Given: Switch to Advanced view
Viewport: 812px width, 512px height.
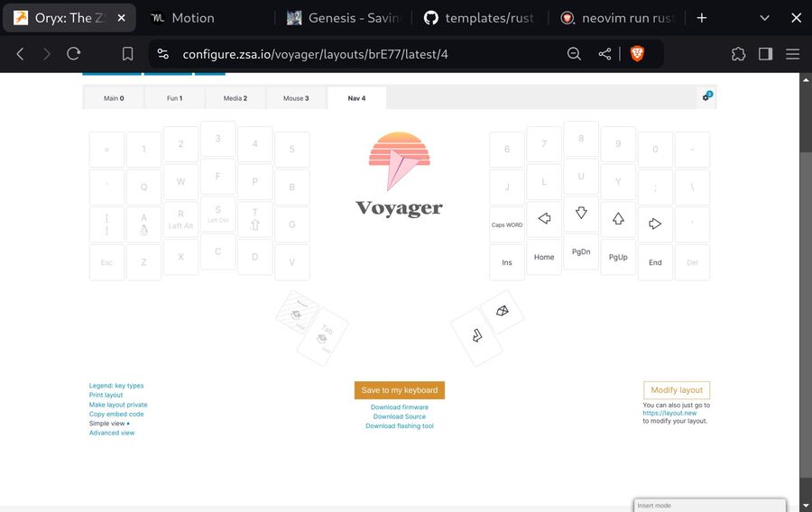Looking at the screenshot, I should click(x=112, y=433).
